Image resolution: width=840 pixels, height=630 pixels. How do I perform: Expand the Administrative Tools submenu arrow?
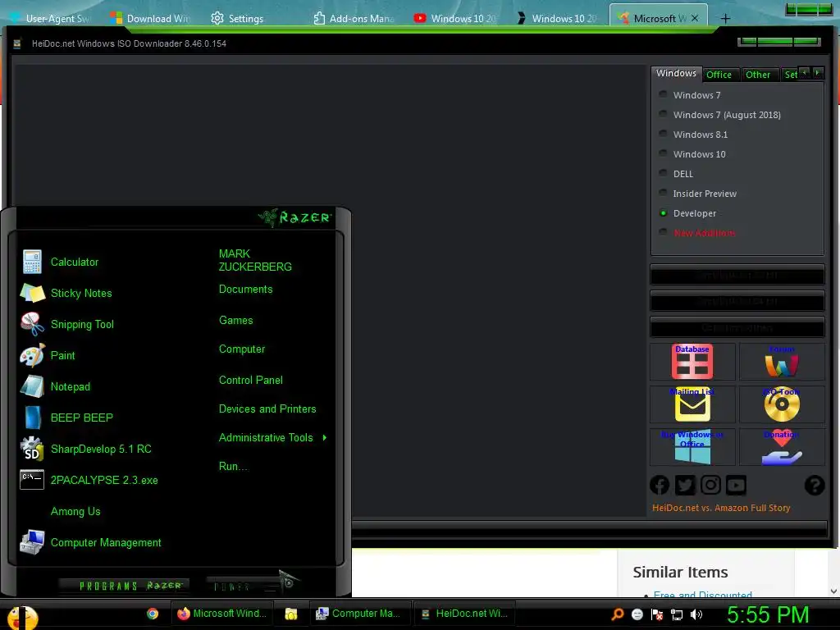click(325, 438)
